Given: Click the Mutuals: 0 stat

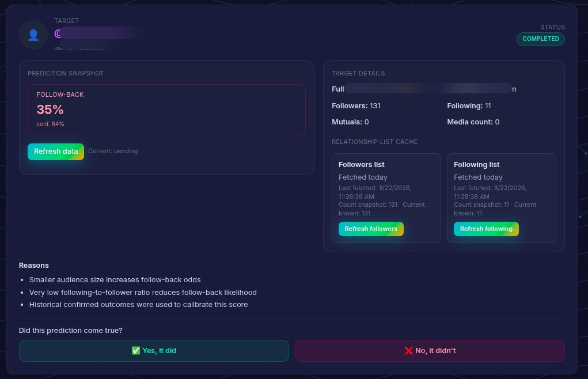Looking at the screenshot, I should pyautogui.click(x=350, y=122).
